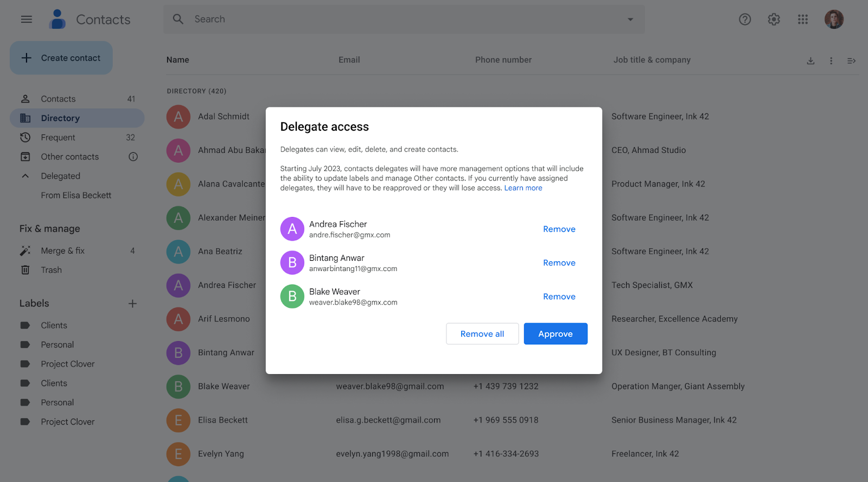This screenshot has width=868, height=482.
Task: Open the Learn more link
Action: point(523,188)
